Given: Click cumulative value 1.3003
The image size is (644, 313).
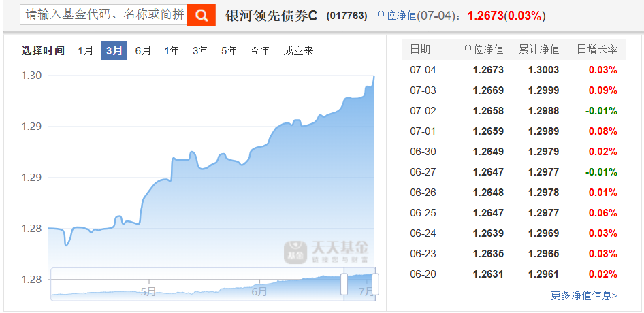Looking at the screenshot, I should pos(543,70).
